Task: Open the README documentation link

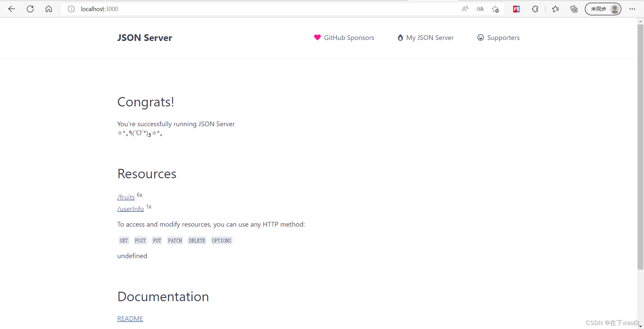Action: coord(130,318)
